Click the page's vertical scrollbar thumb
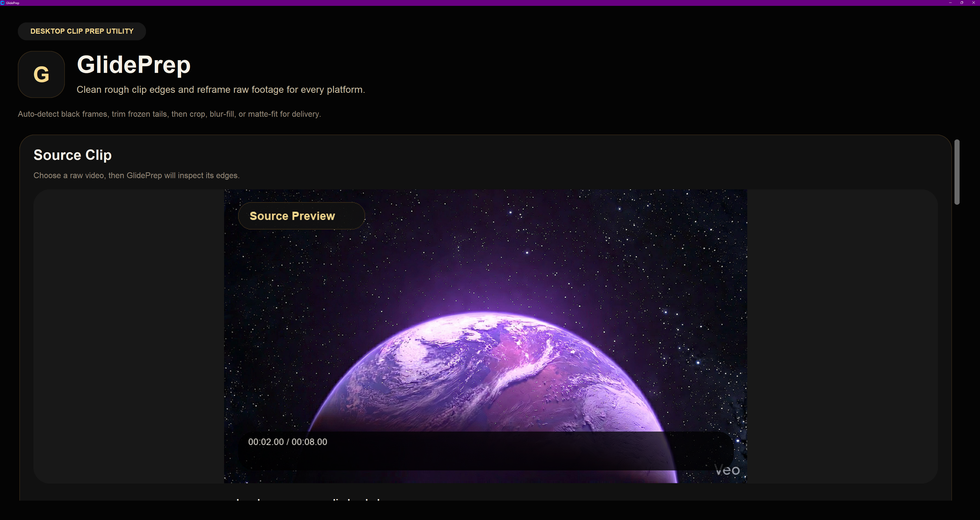Viewport: 980px width, 520px height. [x=957, y=172]
